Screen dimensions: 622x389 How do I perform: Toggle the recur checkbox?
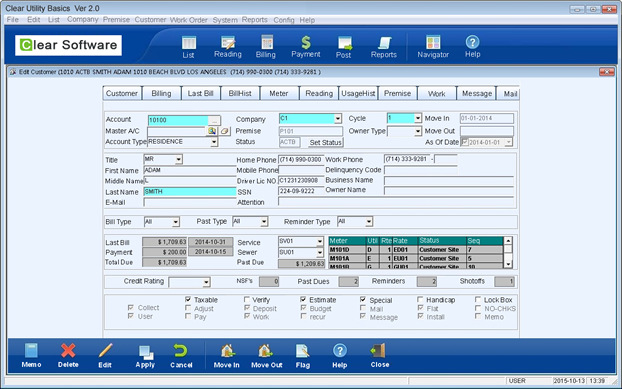click(303, 316)
